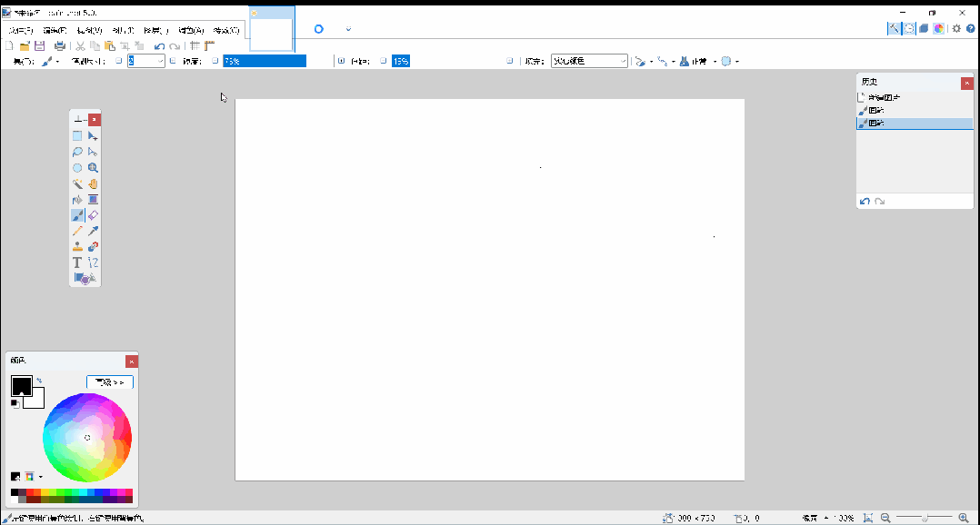Select the Shapes tool

pyautogui.click(x=85, y=279)
